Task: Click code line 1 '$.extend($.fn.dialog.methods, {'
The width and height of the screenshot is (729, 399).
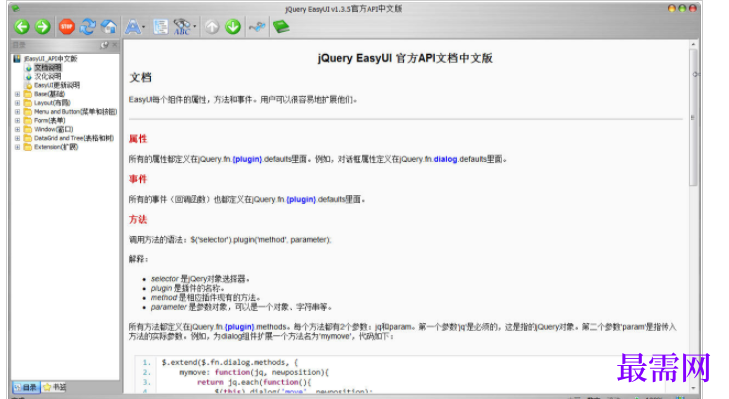Action: pos(230,362)
